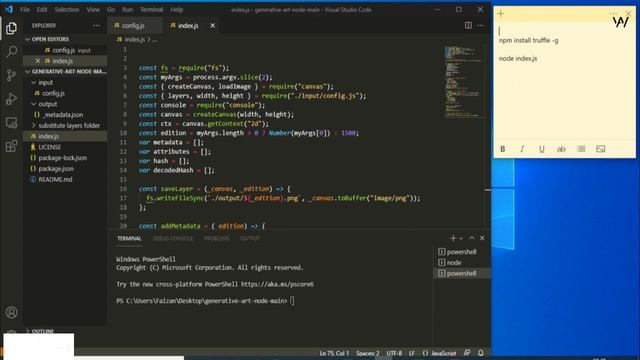Open the Selection menu
Viewport: 640px width, 360px height.
(67, 9)
